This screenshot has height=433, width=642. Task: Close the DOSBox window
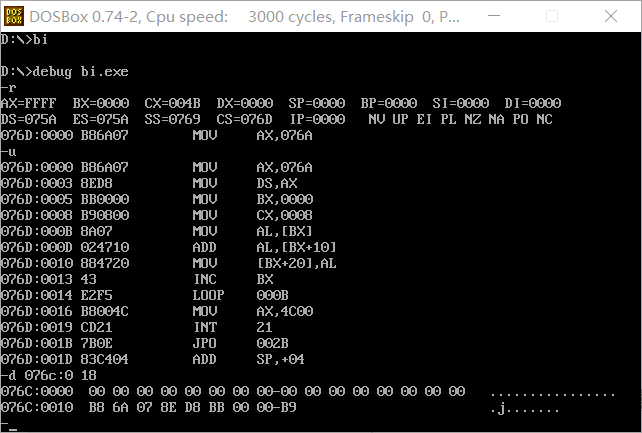[611, 16]
